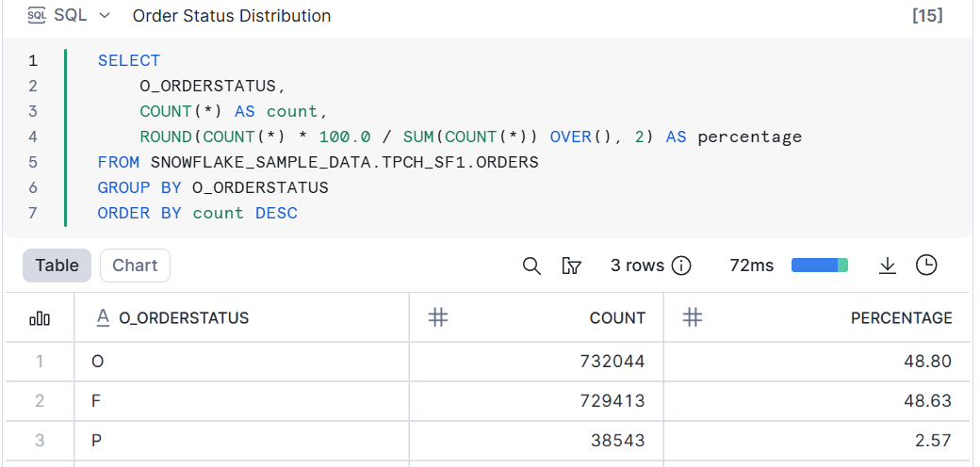Click the info icon beside 3 rows

(x=680, y=266)
